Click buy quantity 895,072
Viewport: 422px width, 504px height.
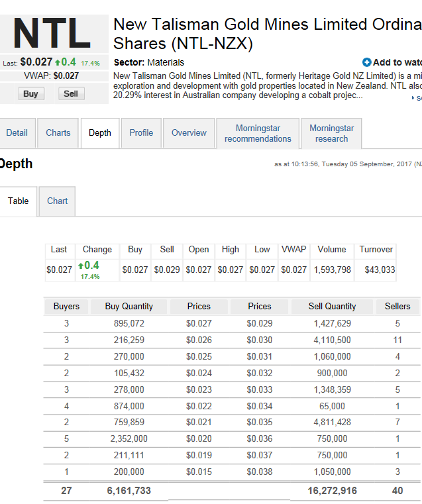pos(129,323)
